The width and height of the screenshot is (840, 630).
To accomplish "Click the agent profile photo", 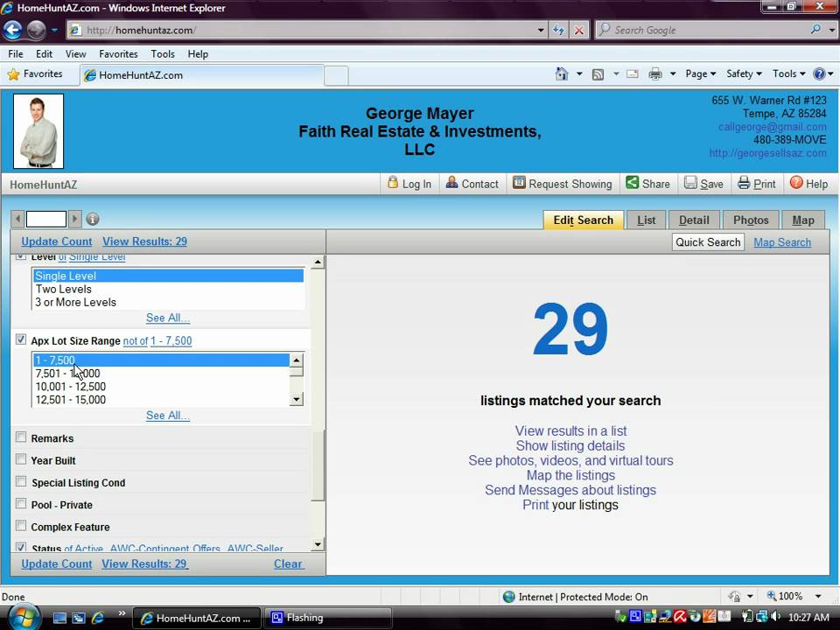I will pos(38,130).
